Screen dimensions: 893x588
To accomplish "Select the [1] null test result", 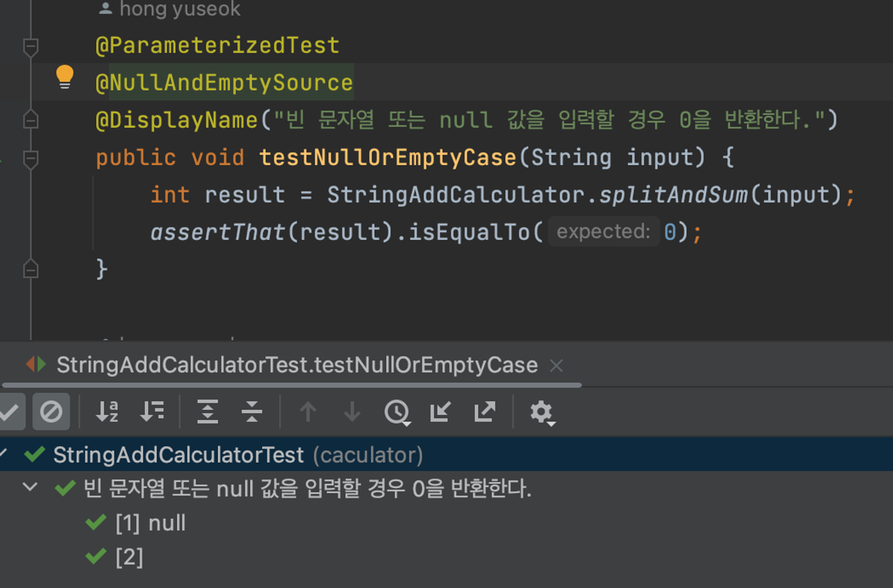I will (x=150, y=523).
